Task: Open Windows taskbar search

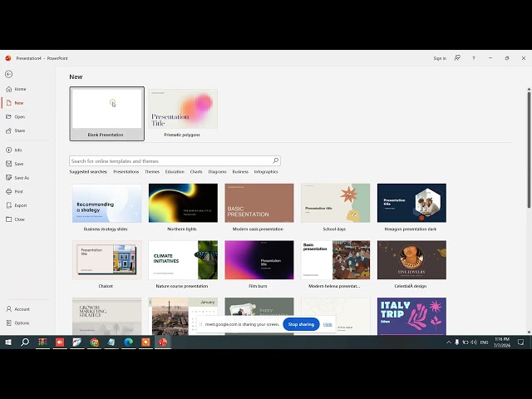Action: coord(25,342)
